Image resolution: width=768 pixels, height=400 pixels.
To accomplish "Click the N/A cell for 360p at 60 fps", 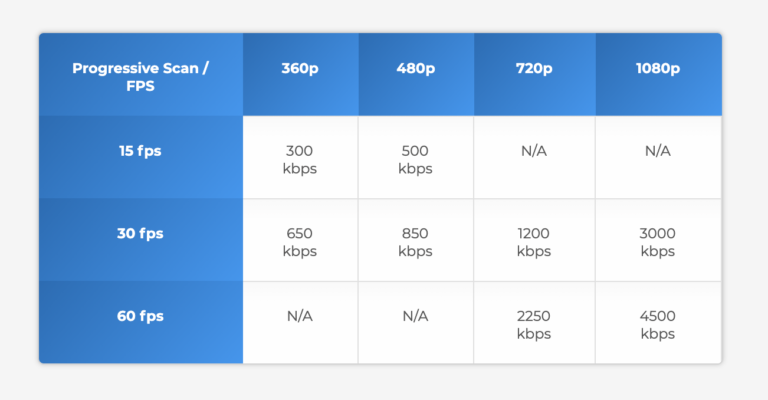I will pyautogui.click(x=300, y=316).
